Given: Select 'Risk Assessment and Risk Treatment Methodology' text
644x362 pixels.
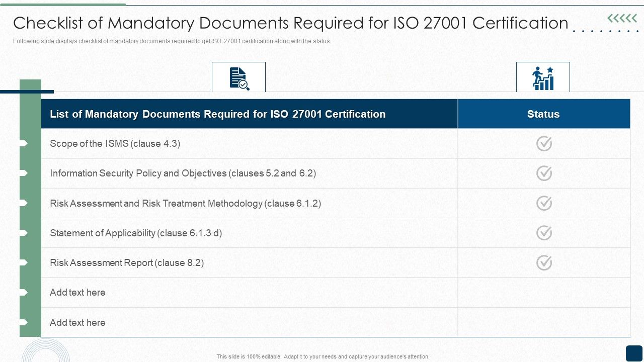Looking at the screenshot, I should click(186, 203).
